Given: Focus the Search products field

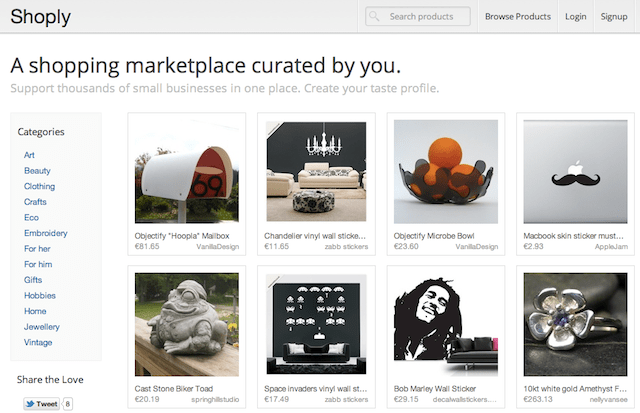Looking at the screenshot, I should click(x=425, y=17).
